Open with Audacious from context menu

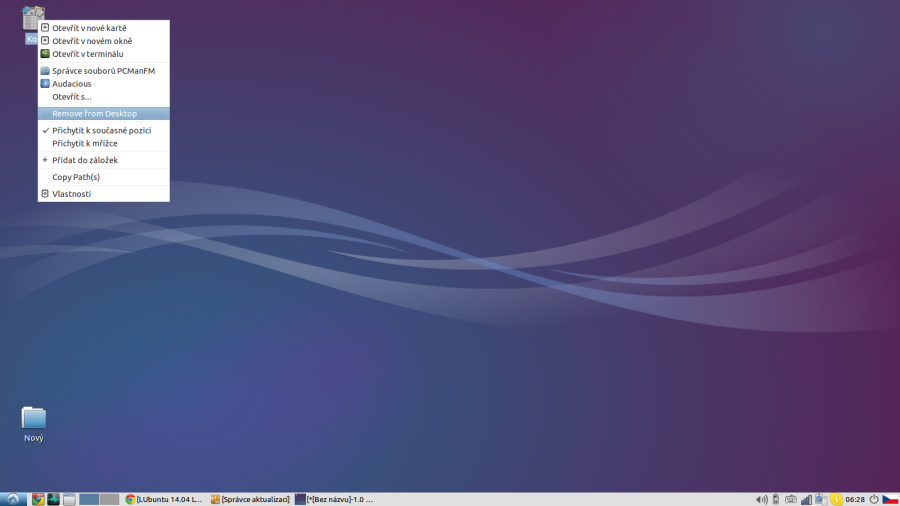pyautogui.click(x=103, y=84)
